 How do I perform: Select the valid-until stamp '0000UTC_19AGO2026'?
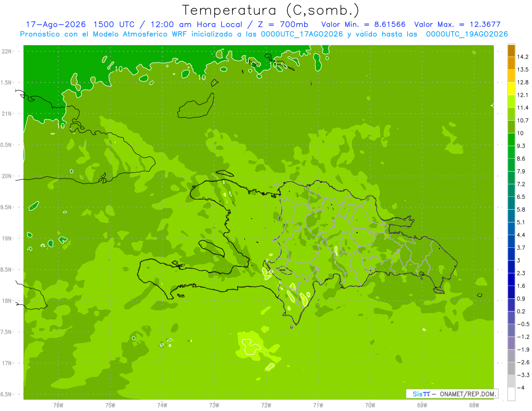coord(467,34)
